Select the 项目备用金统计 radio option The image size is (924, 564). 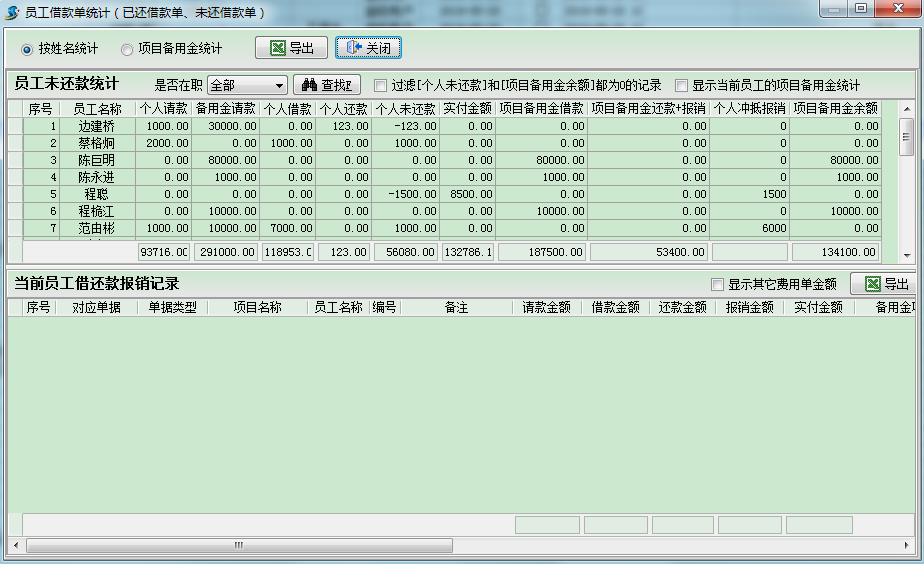(126, 49)
